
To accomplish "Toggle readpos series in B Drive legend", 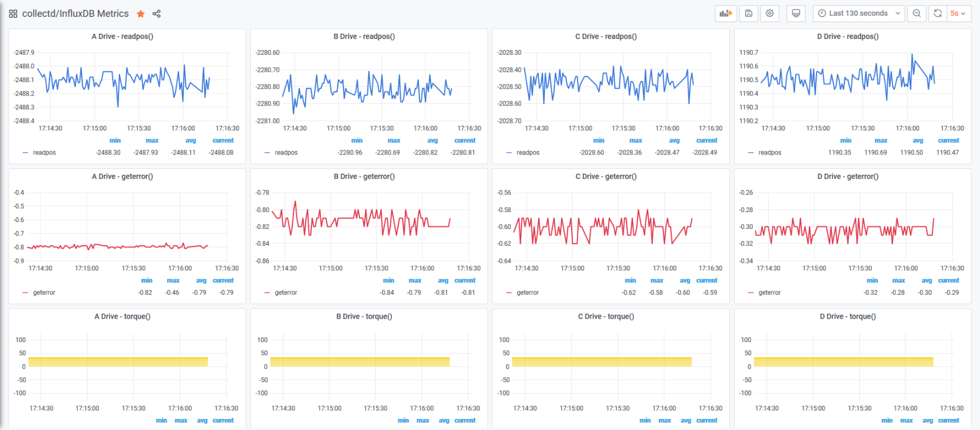I will [286, 153].
